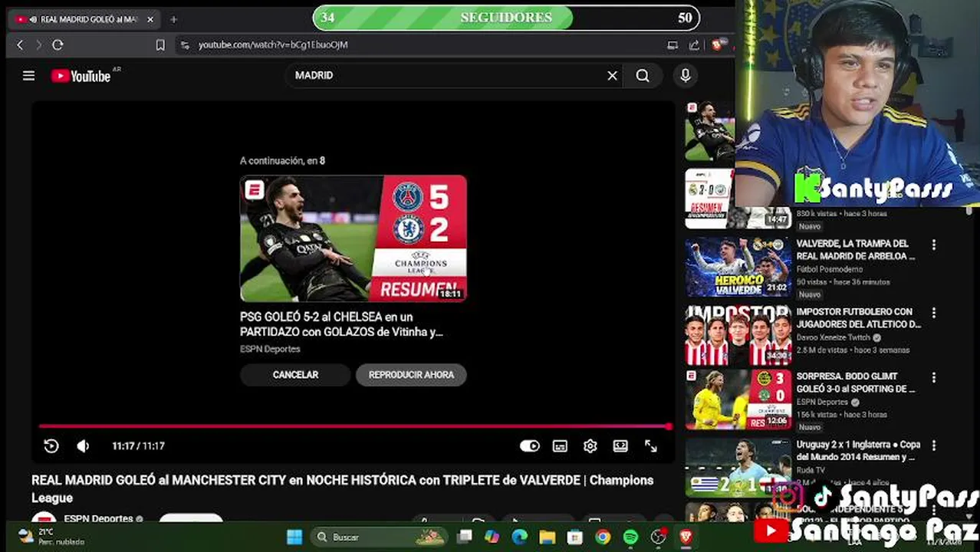Open SORPRESA. BODO GLIMT GOLEÓ 3-0 title
The image size is (980, 552).
856,383
